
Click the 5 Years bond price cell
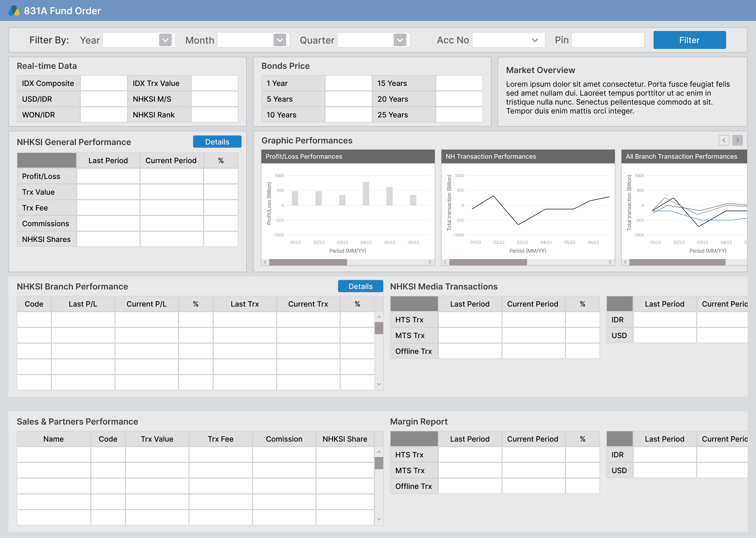349,99
